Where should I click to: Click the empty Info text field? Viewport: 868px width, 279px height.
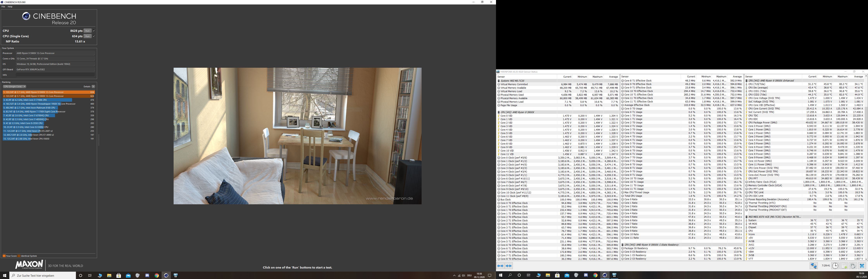(55, 75)
